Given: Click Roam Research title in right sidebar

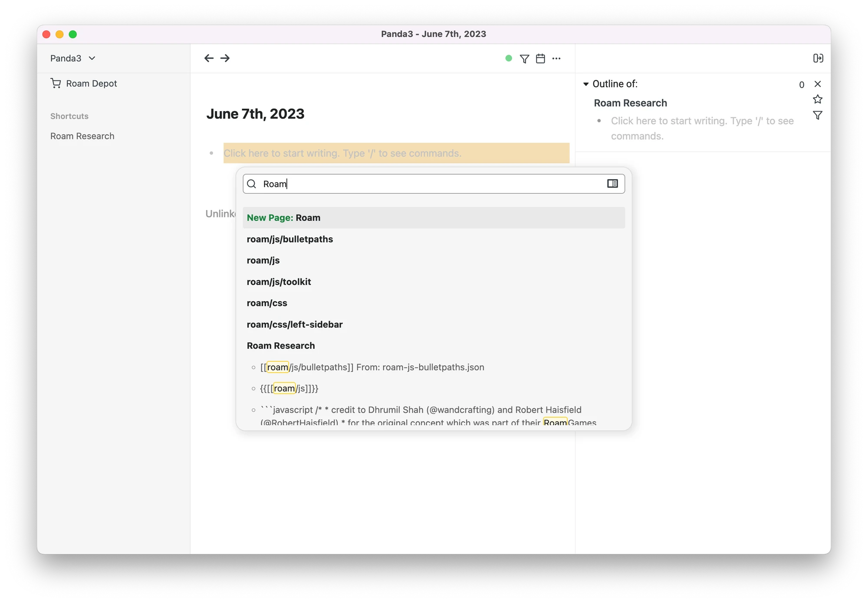Looking at the screenshot, I should pyautogui.click(x=630, y=103).
